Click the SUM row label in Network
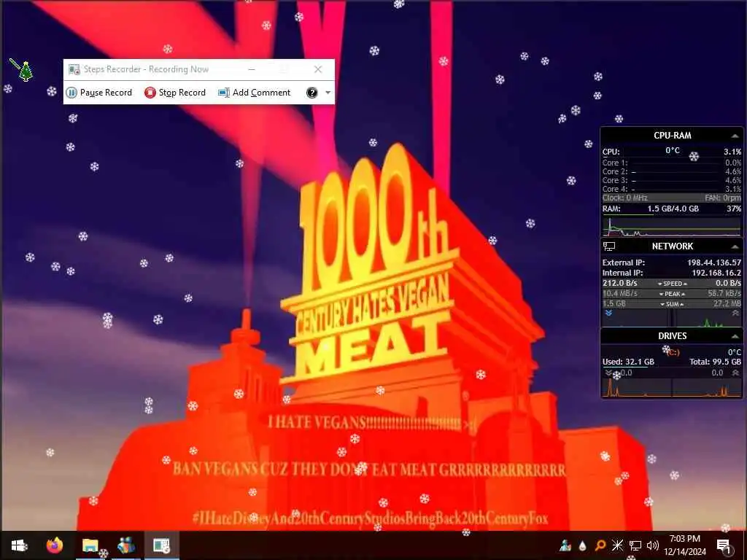The image size is (747, 560). 672,304
